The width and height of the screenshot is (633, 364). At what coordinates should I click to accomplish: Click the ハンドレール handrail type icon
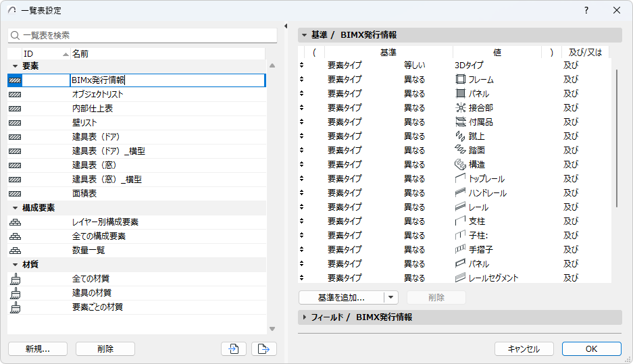pos(461,193)
